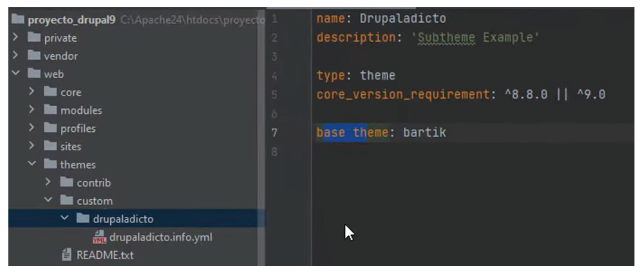Collapse the custom folder chevron
644x272 pixels.
click(48, 200)
